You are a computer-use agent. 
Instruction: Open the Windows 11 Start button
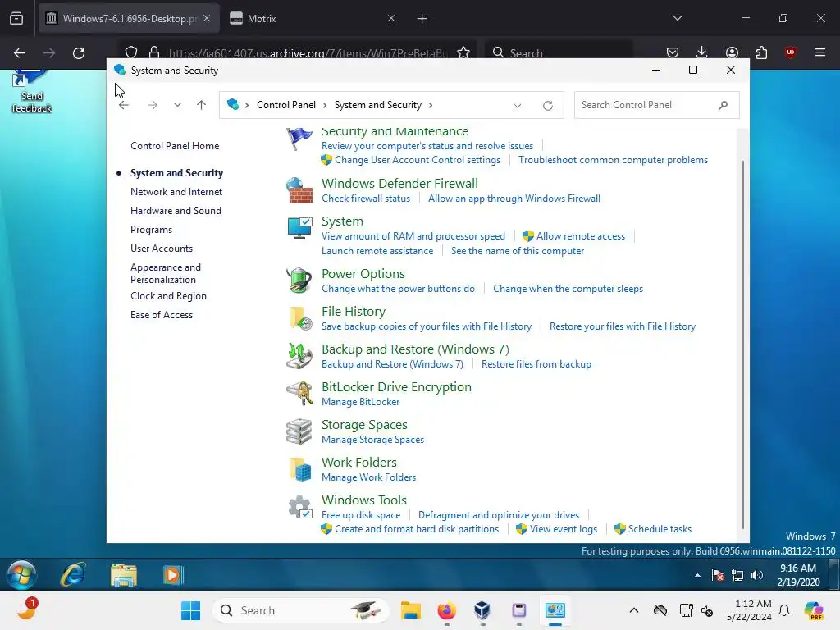point(190,610)
